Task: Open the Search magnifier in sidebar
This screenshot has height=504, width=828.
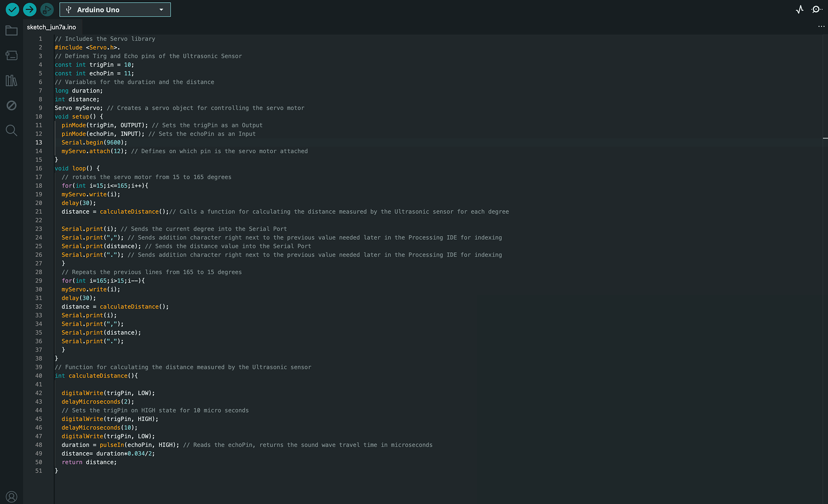Action: 12,130
